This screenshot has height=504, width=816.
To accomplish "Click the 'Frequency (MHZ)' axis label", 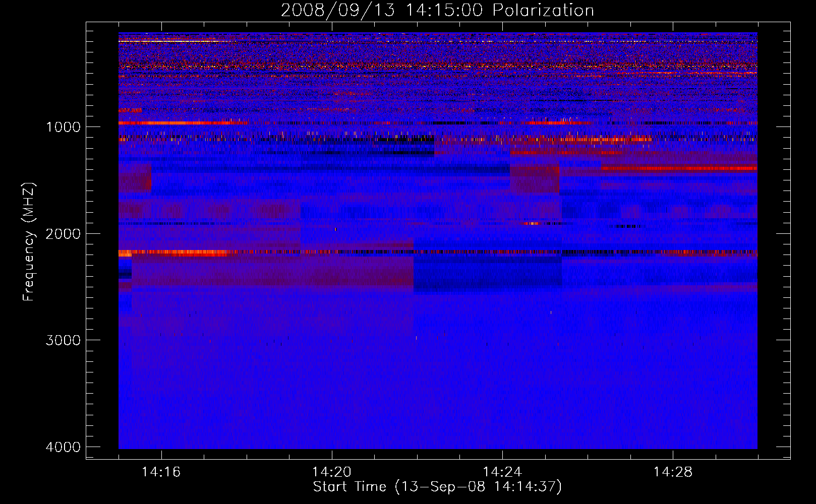I will click(x=29, y=242).
